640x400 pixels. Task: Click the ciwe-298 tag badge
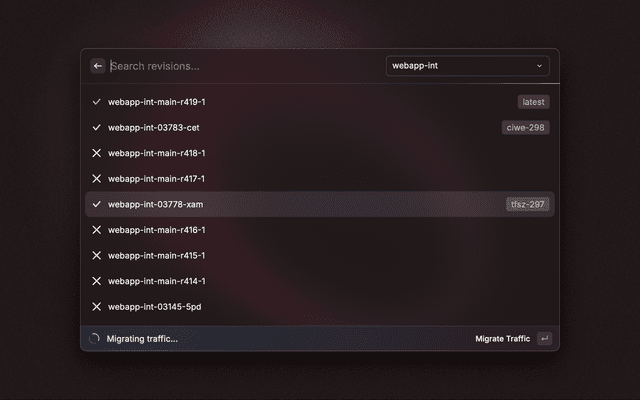click(x=525, y=127)
